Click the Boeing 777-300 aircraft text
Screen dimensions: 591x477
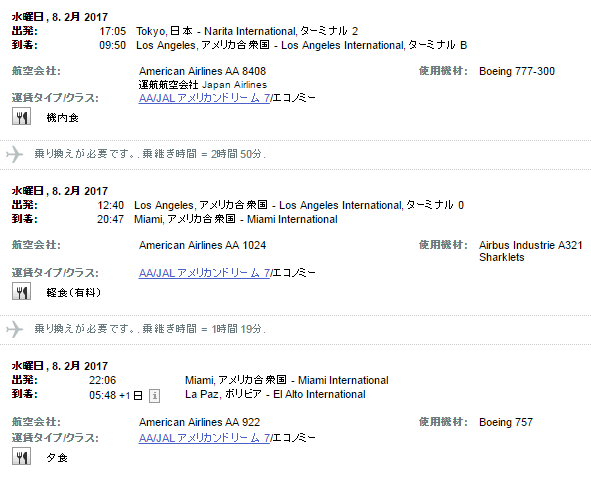tap(517, 71)
